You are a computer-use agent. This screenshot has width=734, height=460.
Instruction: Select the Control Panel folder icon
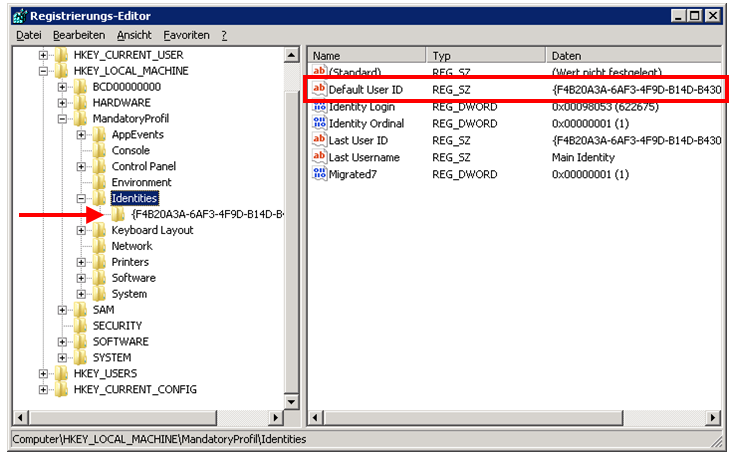pos(99,166)
